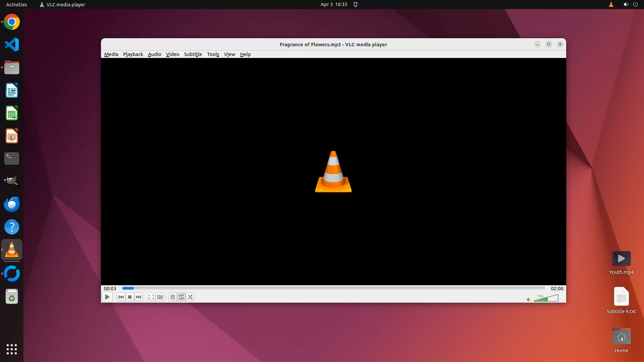Open the Media menu

[x=111, y=54]
